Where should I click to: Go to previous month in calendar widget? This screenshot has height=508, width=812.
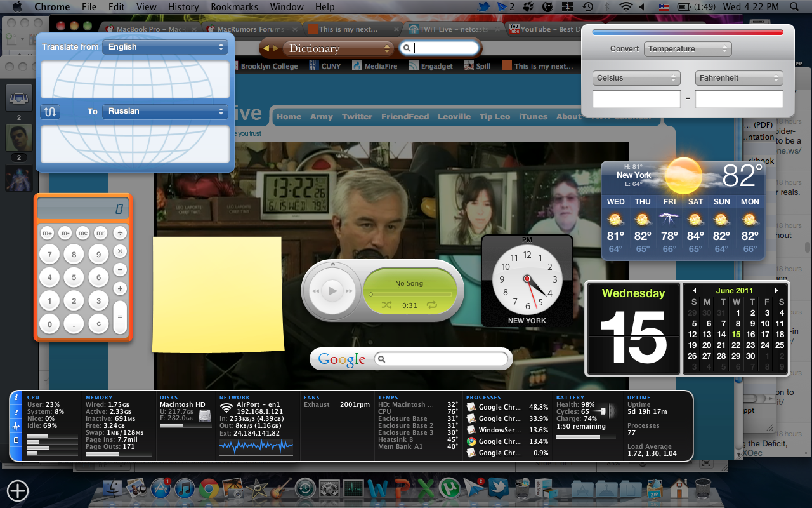tap(695, 291)
